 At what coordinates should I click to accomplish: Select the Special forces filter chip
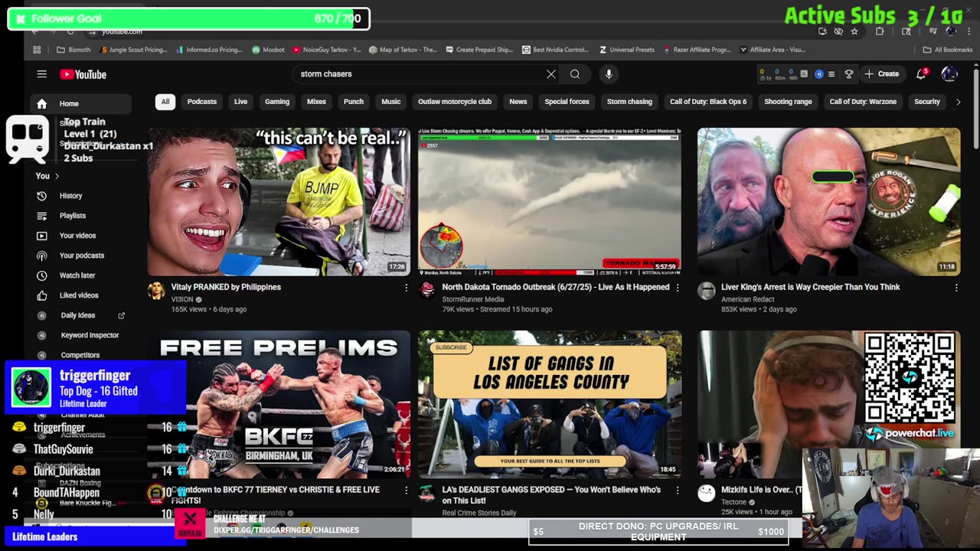tap(567, 102)
